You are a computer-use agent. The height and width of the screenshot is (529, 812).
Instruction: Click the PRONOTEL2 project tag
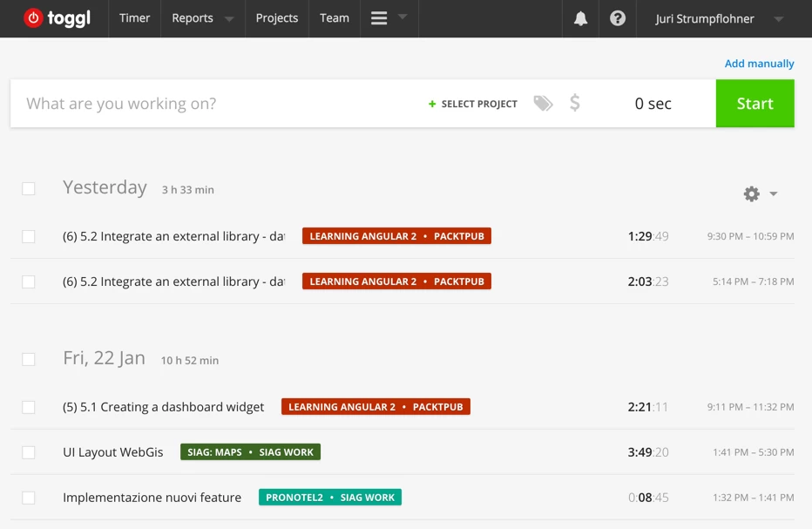tap(330, 498)
